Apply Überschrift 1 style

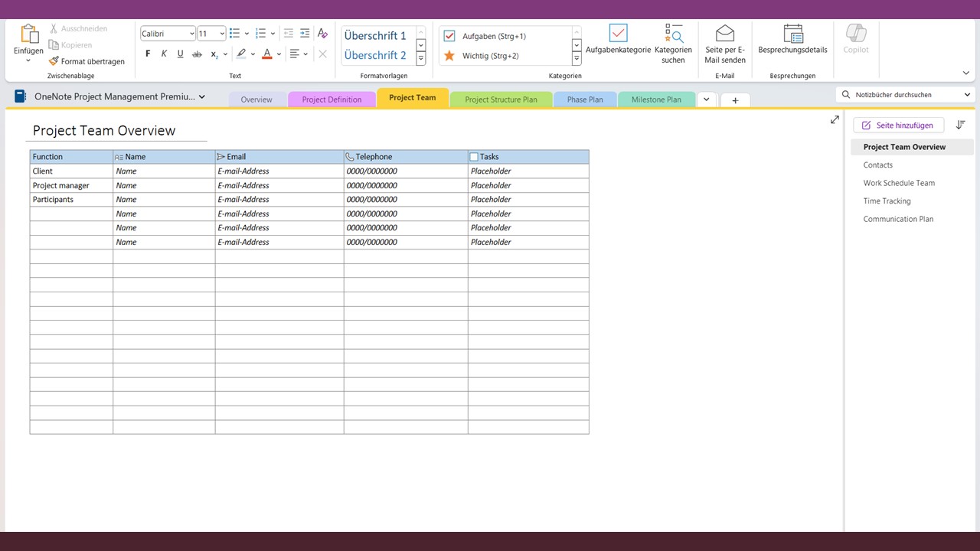coord(375,36)
